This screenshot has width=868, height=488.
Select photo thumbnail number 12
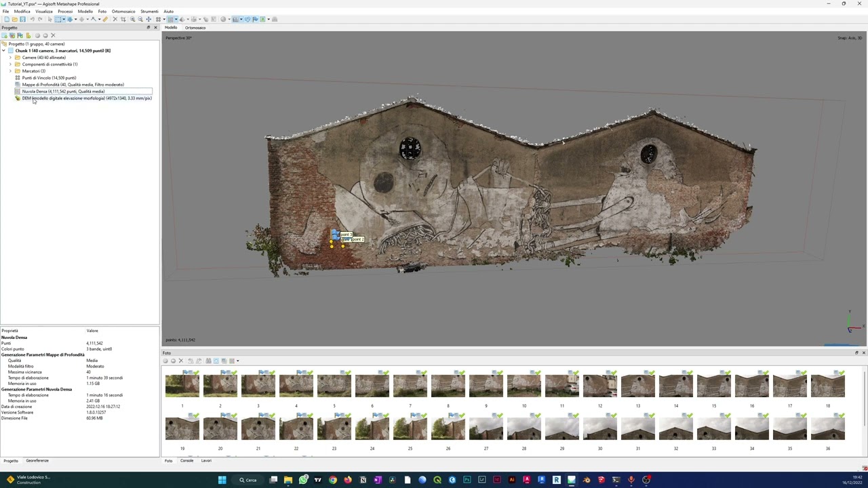(x=599, y=385)
